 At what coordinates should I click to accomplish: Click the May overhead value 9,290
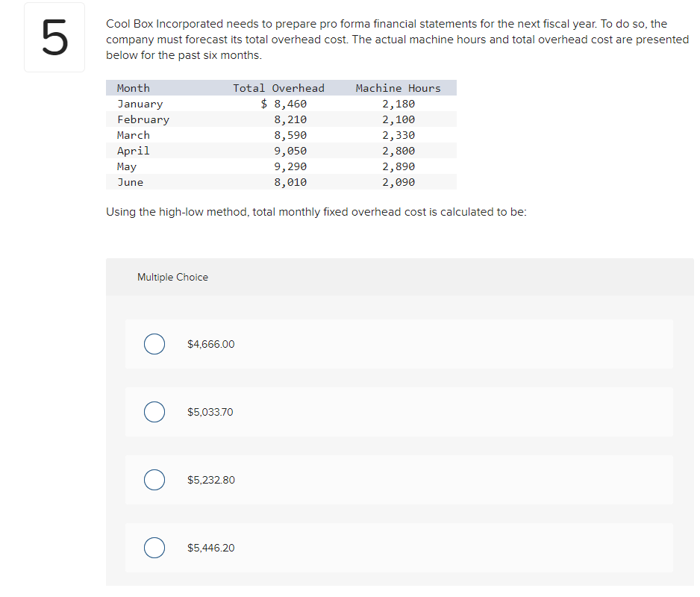click(290, 166)
